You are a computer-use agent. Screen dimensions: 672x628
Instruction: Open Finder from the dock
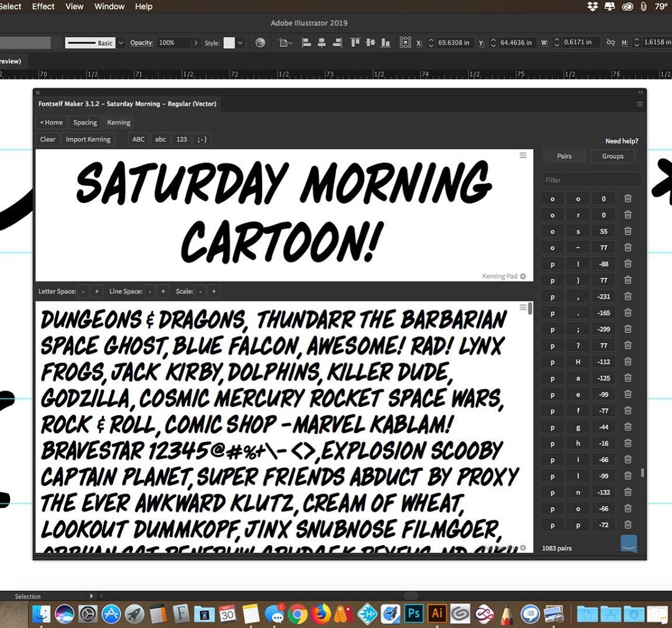(41, 614)
